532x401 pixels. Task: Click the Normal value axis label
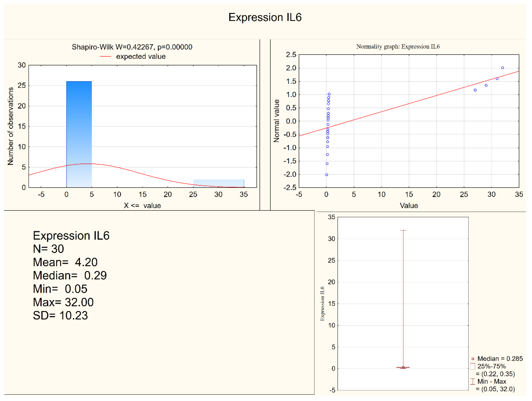pyautogui.click(x=276, y=121)
